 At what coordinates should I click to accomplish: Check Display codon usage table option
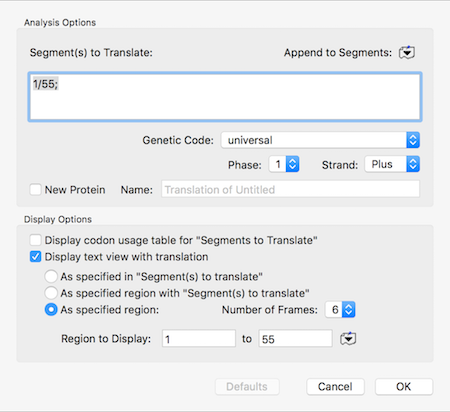coord(35,240)
